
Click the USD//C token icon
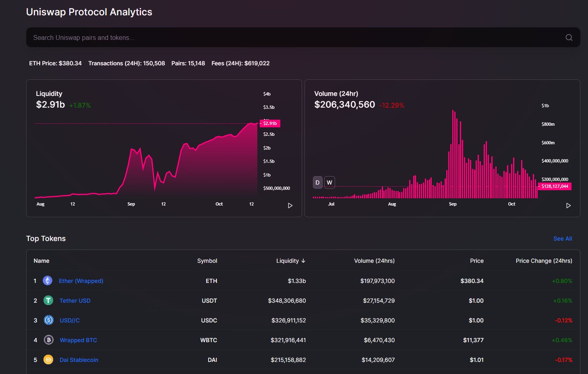click(x=49, y=320)
